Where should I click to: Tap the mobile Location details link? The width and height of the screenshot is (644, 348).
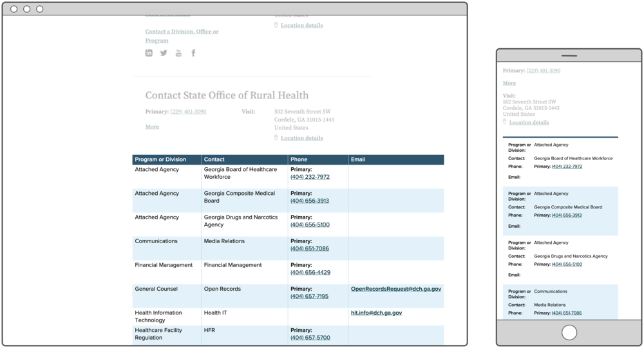pos(529,122)
